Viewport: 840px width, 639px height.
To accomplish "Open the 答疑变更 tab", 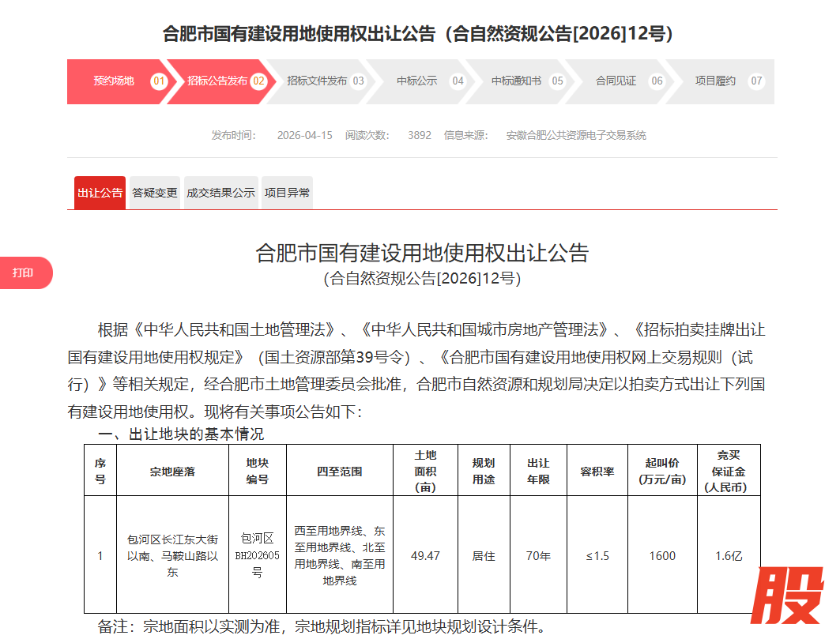I will [155, 193].
